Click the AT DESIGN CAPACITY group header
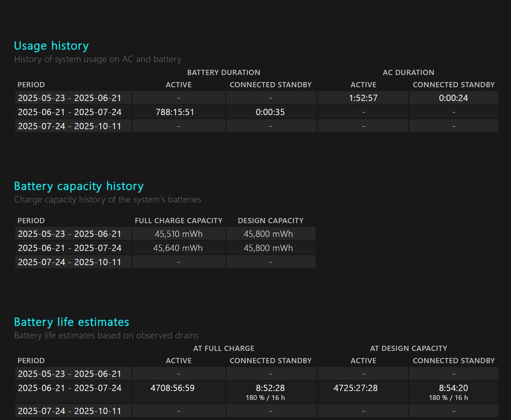Screen dimensions: 511x420 pyautogui.click(x=408, y=348)
